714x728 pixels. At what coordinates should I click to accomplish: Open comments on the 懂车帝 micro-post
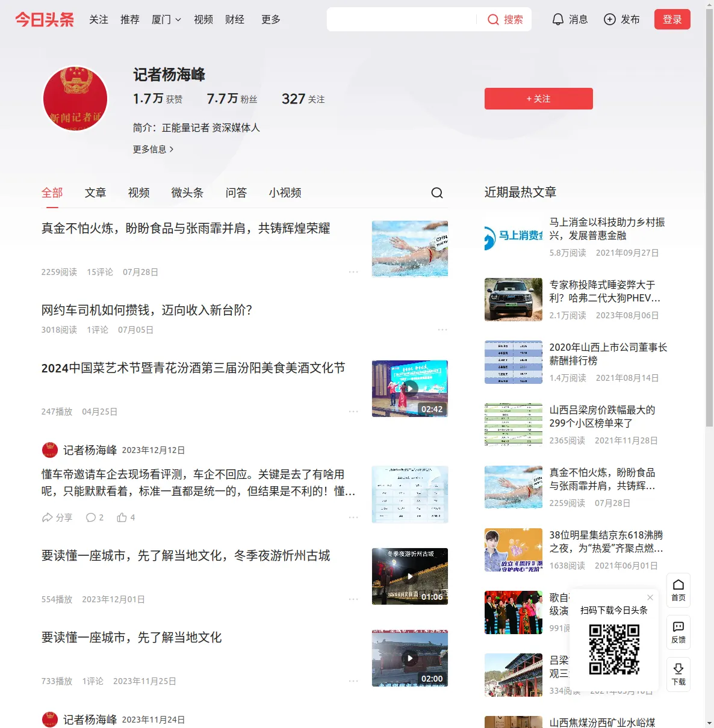pos(95,517)
